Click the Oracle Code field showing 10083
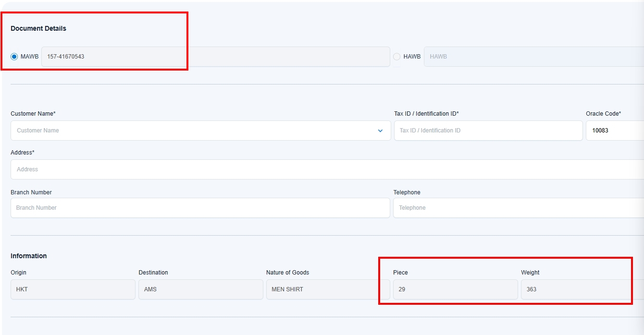644x335 pixels. click(614, 131)
